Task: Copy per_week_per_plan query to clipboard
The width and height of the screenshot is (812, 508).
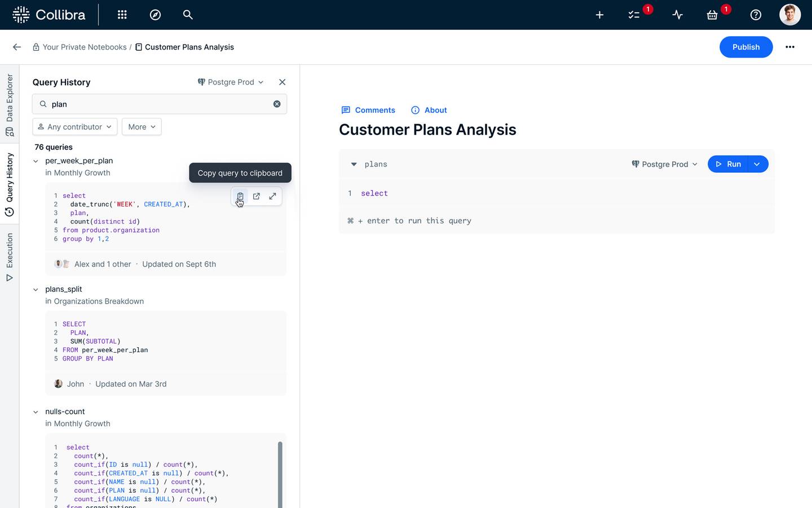Action: point(240,196)
